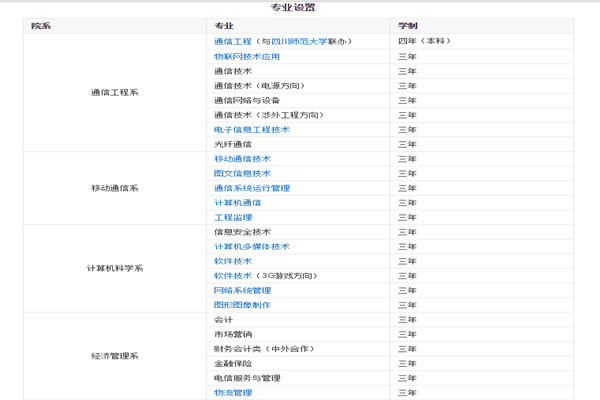Select the 计算机通信 link

click(x=237, y=203)
